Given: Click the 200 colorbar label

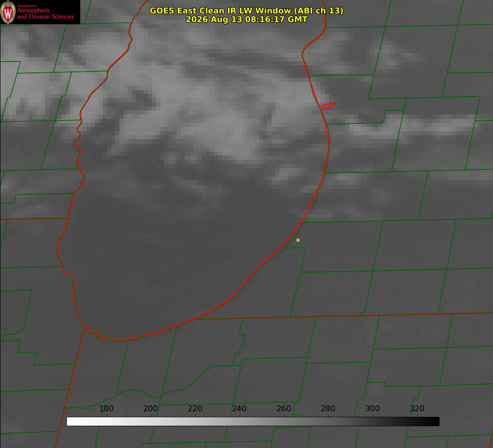Looking at the screenshot, I should (151, 408).
